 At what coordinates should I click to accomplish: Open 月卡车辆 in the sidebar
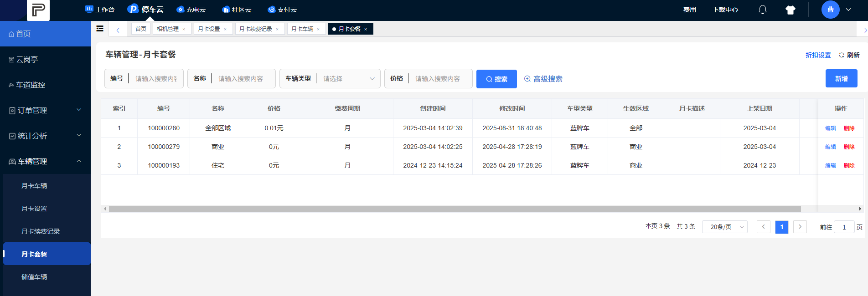[x=46, y=186]
